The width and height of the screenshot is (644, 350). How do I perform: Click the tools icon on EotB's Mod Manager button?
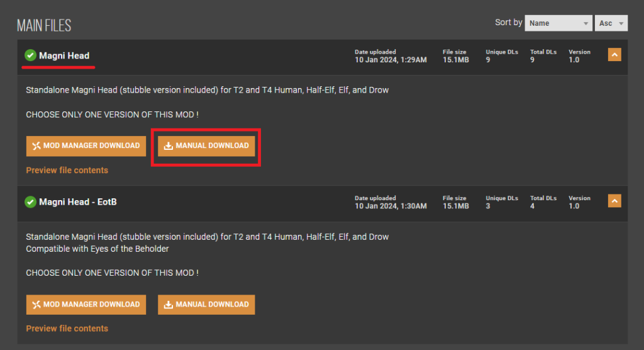tap(36, 305)
